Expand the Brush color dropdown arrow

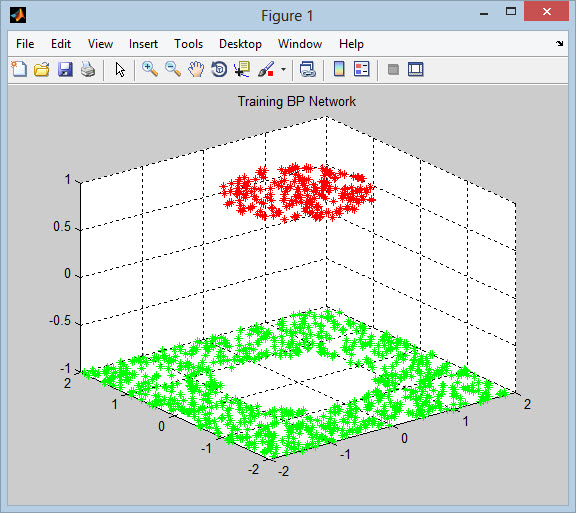(283, 69)
